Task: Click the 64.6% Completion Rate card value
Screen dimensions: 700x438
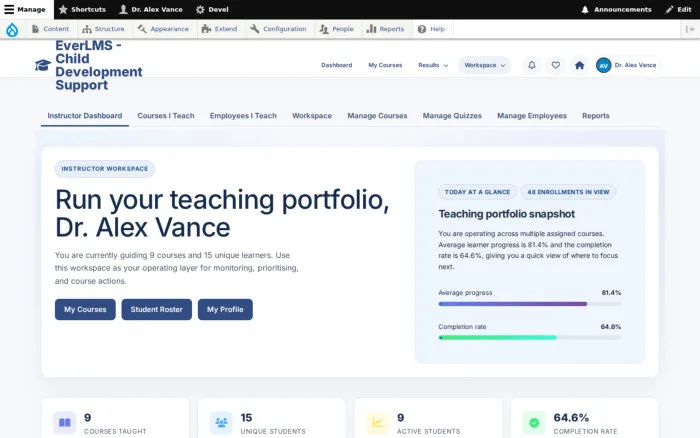Action: (571, 417)
